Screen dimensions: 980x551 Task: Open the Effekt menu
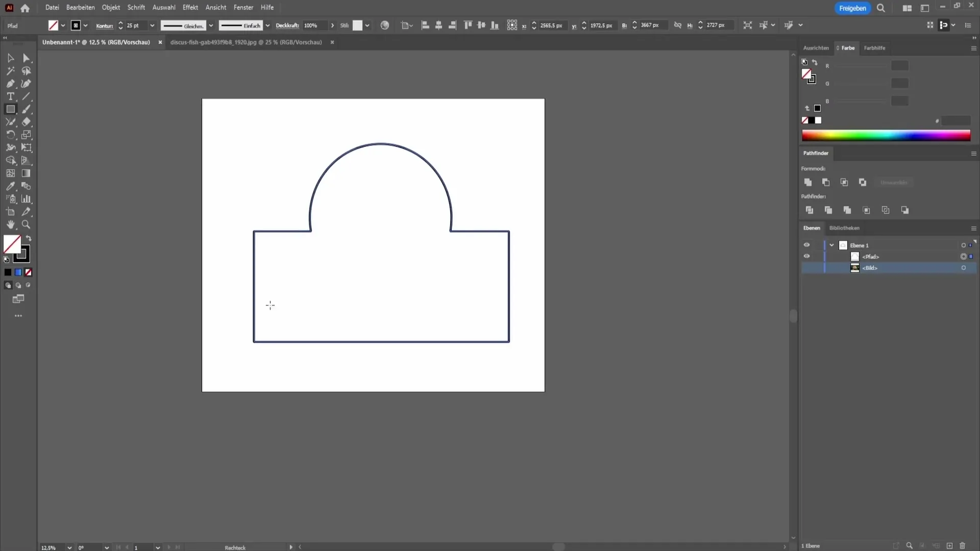pyautogui.click(x=190, y=8)
